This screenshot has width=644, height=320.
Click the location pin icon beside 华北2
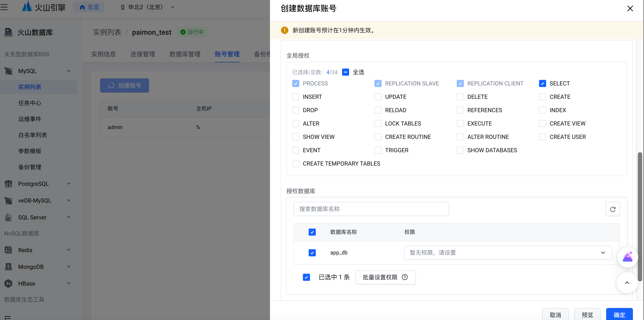(x=123, y=7)
